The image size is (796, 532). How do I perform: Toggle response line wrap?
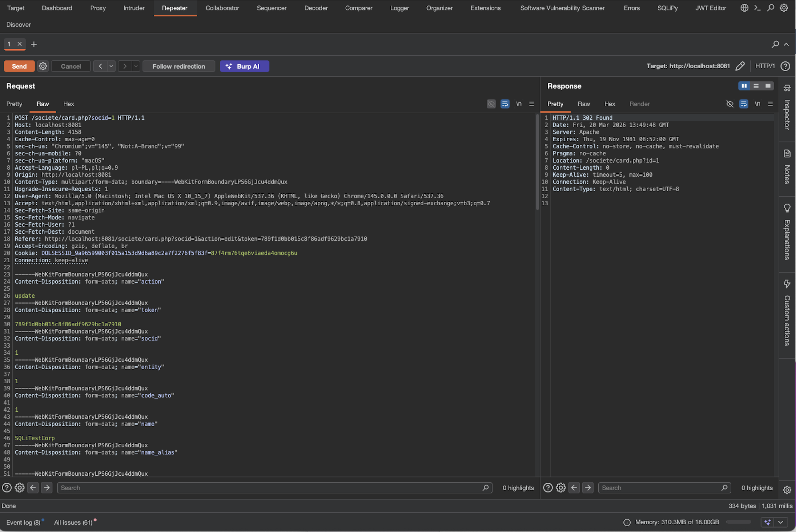click(x=743, y=104)
